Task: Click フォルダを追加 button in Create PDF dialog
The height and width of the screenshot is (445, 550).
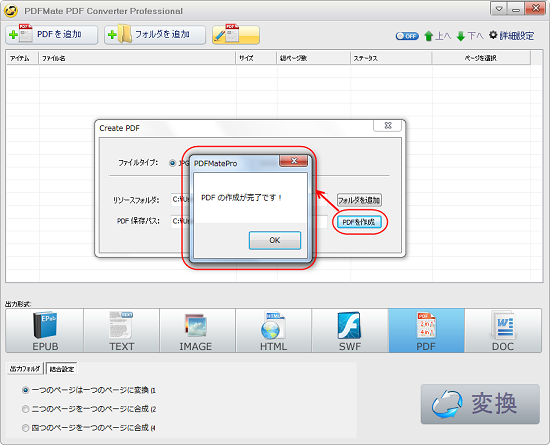Action: 359,200
